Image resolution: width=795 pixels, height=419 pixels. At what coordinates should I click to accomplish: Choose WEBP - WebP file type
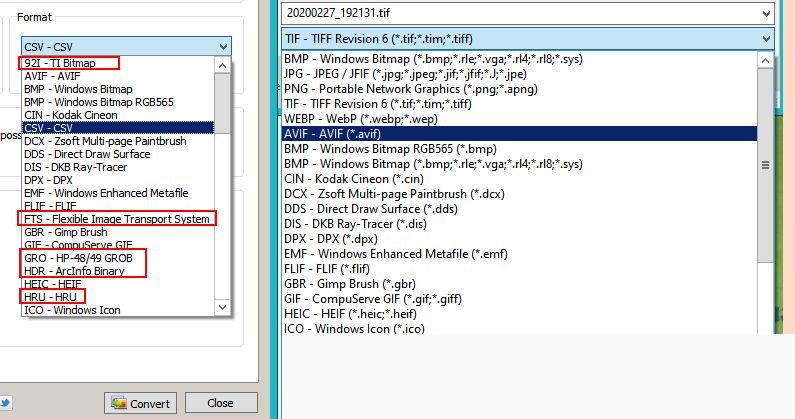pyautogui.click(x=519, y=119)
